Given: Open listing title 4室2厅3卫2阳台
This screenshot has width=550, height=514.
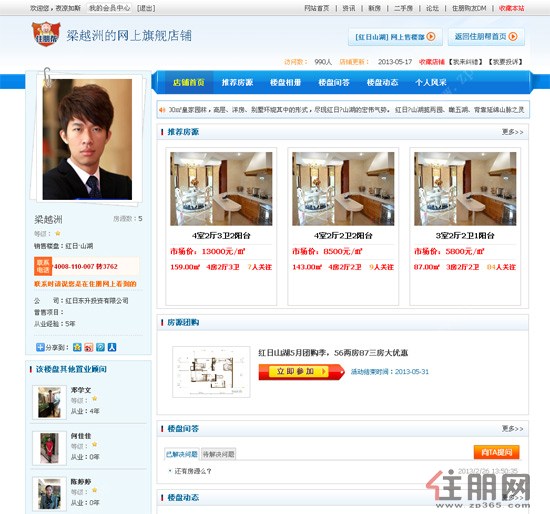Looking at the screenshot, I should [x=221, y=235].
